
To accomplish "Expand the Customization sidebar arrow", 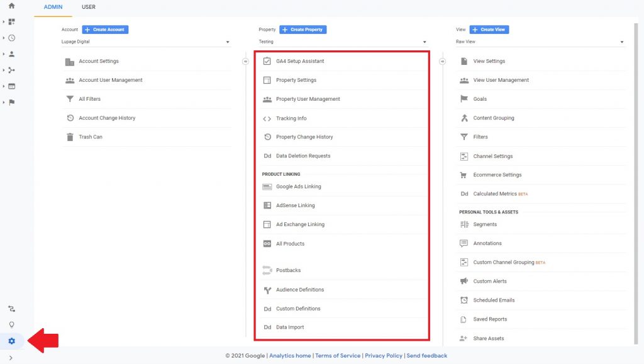I will [4, 21].
